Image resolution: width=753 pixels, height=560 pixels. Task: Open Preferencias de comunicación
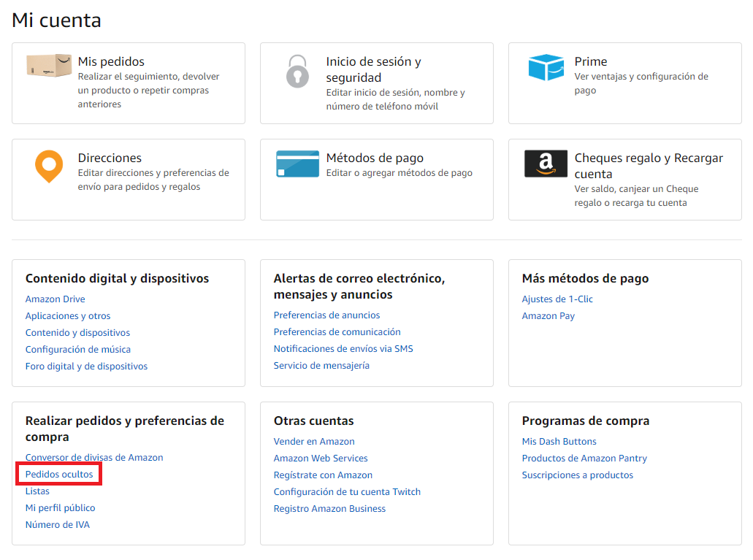(337, 332)
